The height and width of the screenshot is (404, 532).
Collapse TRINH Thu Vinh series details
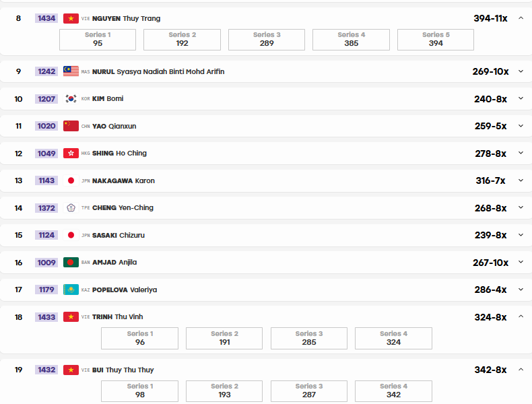click(x=521, y=316)
